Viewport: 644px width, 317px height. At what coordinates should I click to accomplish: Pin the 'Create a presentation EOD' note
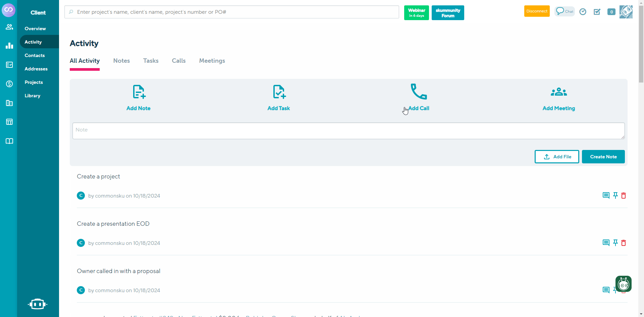pyautogui.click(x=615, y=243)
